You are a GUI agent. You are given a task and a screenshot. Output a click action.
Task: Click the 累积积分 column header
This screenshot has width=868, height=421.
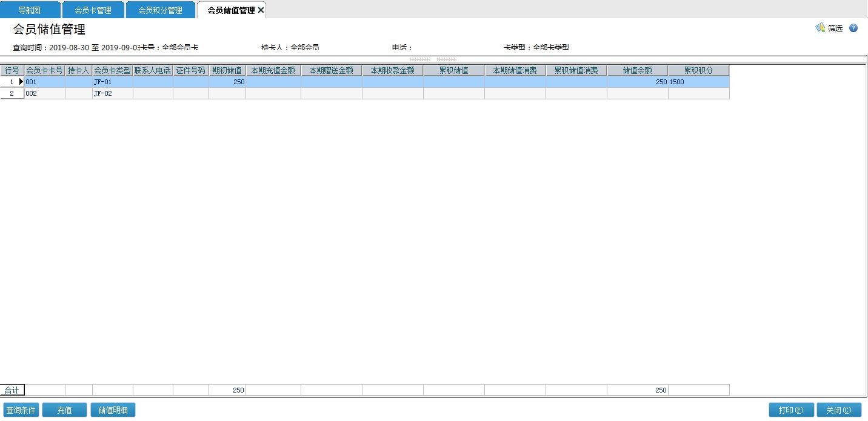pyautogui.click(x=698, y=70)
